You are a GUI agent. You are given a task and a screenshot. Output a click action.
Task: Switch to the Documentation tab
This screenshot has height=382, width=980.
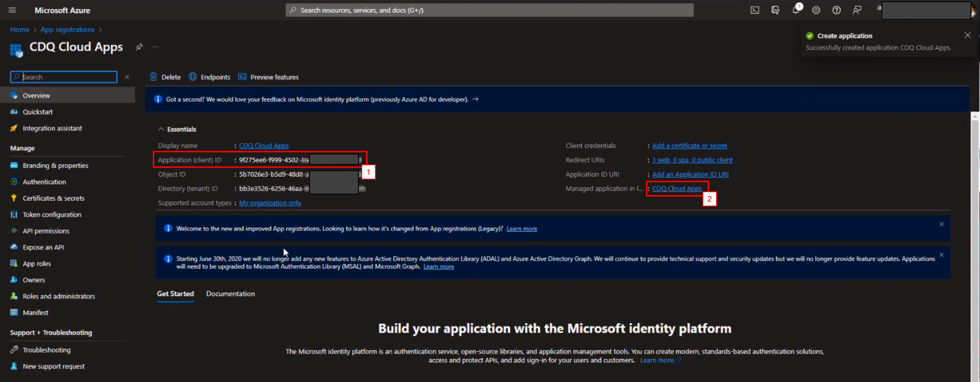point(231,294)
